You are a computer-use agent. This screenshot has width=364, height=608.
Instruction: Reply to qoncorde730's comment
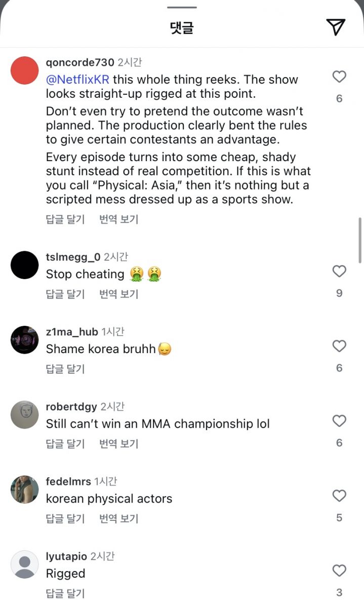click(65, 219)
